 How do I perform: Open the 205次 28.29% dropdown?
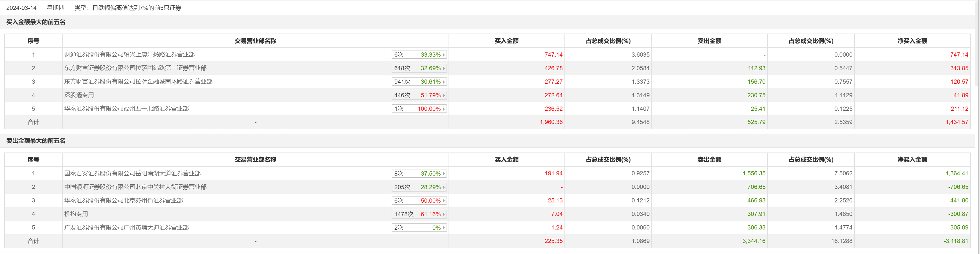click(419, 187)
